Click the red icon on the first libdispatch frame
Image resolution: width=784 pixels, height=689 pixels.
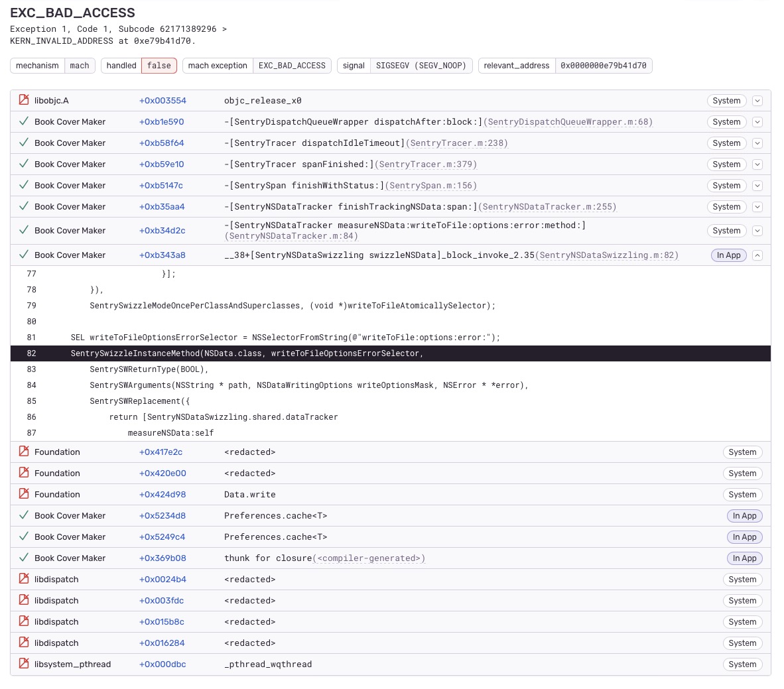coord(24,579)
